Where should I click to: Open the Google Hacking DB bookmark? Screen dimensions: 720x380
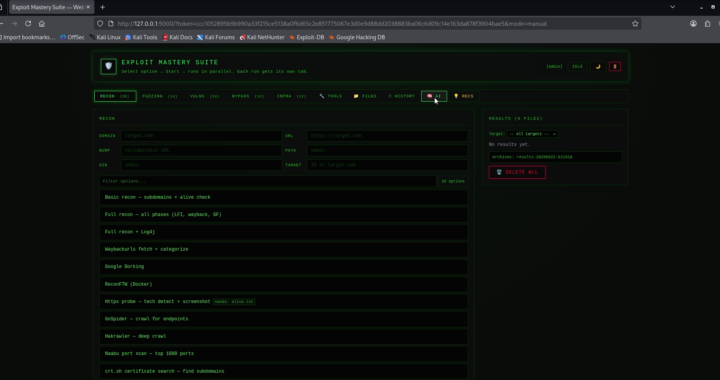point(357,37)
